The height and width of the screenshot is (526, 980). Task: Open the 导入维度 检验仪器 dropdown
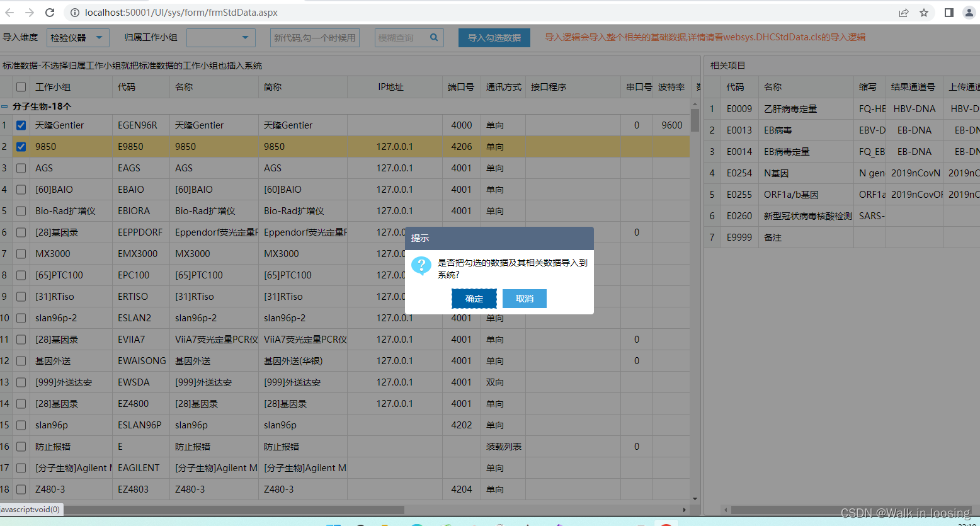coord(78,38)
